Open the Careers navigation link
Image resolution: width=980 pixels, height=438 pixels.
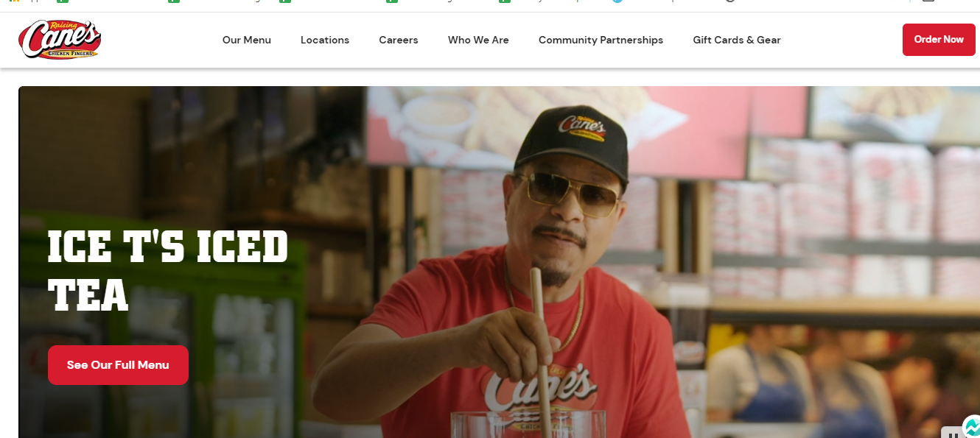(x=399, y=40)
